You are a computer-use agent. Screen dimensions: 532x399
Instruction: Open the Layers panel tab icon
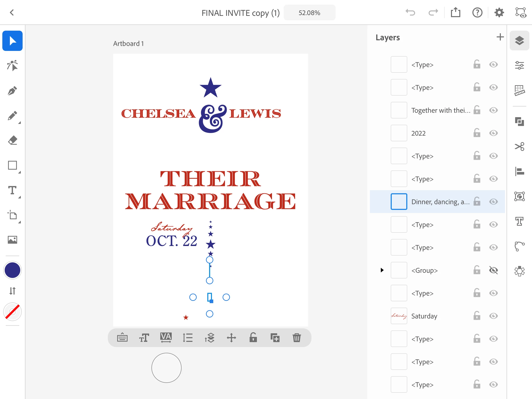click(x=519, y=41)
